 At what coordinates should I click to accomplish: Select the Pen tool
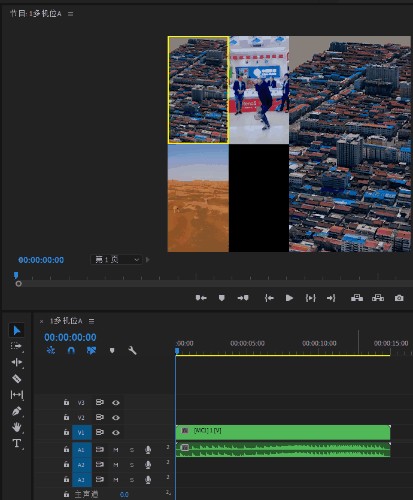[x=16, y=411]
